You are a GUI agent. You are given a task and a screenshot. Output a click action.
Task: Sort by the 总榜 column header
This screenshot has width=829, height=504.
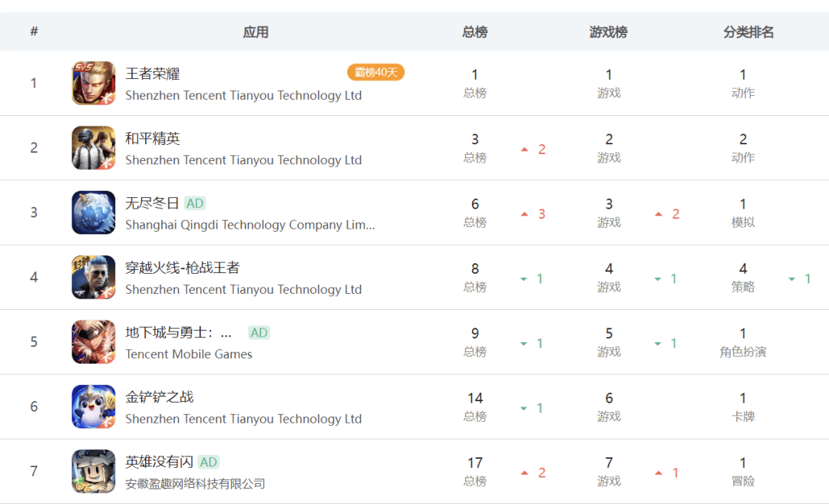coord(475,32)
